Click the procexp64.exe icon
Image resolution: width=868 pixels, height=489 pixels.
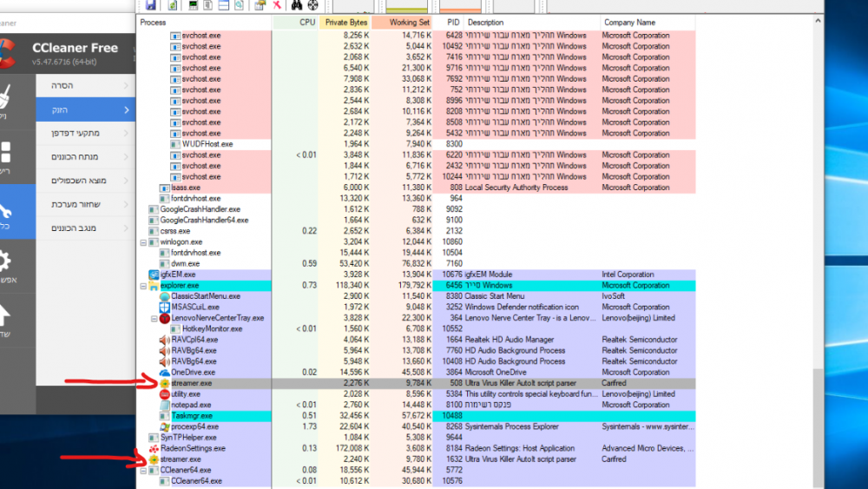click(x=164, y=426)
